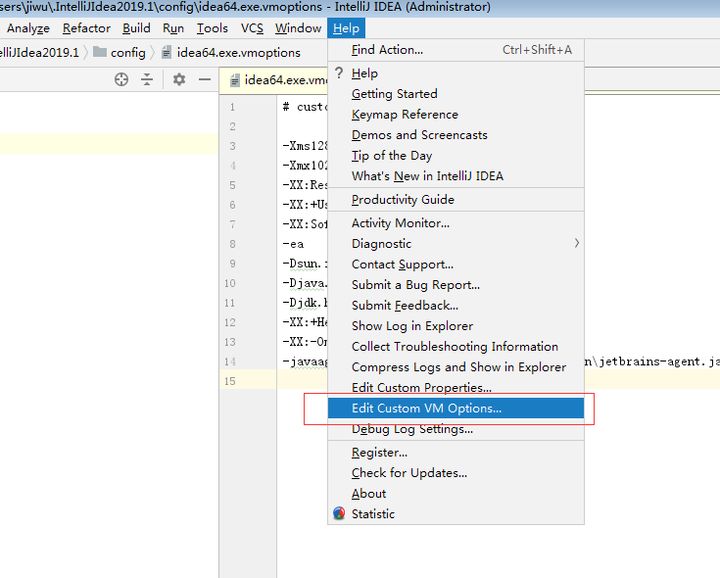Open project panel settings gear
Screen dimensions: 720x578
[x=179, y=80]
